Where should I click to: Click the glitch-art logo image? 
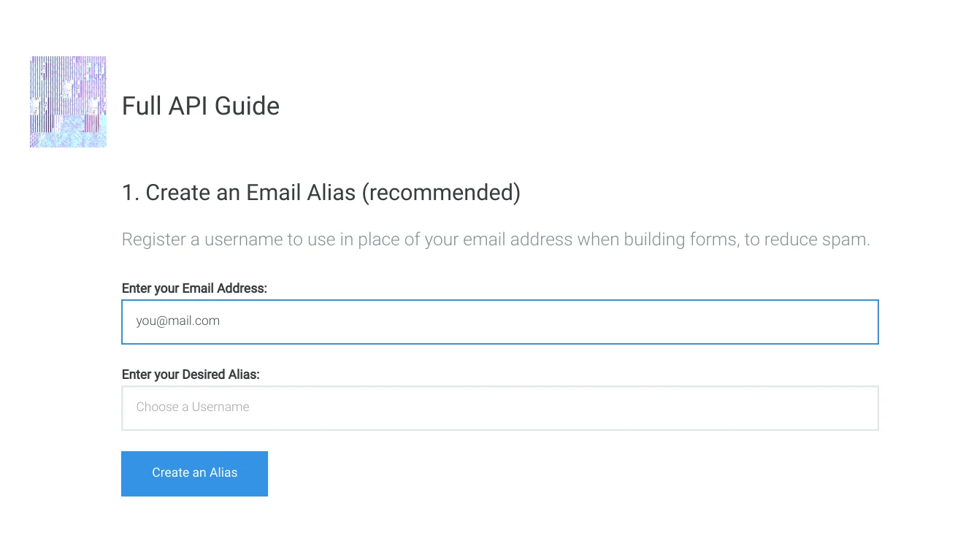point(67,101)
